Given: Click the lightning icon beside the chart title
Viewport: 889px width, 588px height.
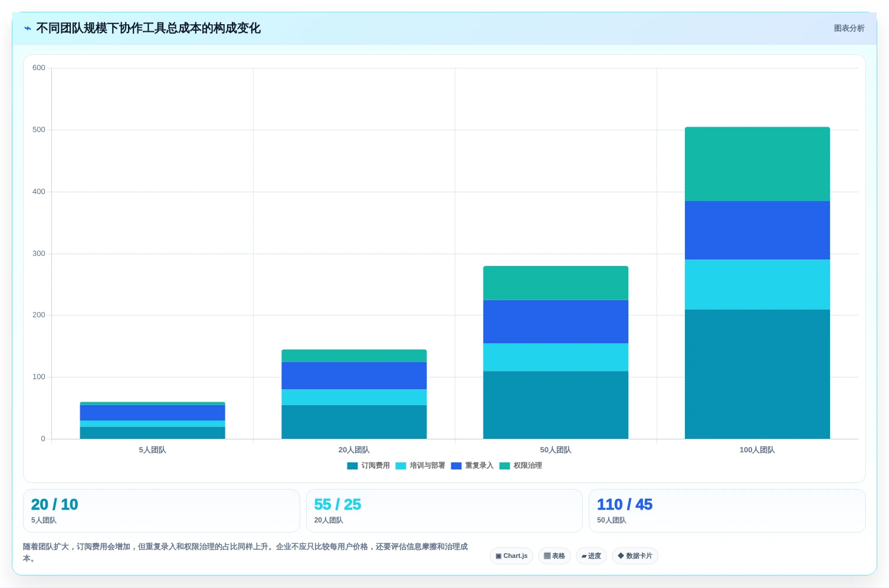Looking at the screenshot, I should click(x=27, y=28).
